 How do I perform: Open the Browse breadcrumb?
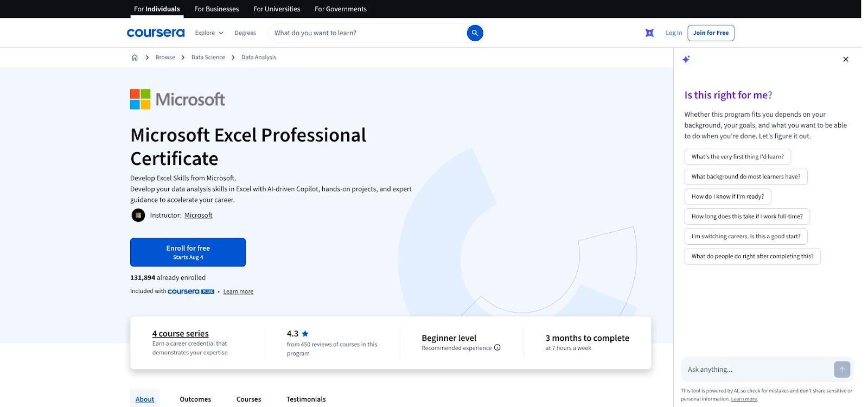[x=165, y=58]
